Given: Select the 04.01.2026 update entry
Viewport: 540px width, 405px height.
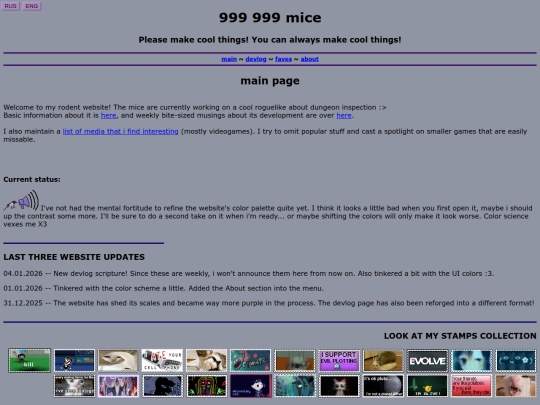Looking at the screenshot, I should click(249, 273).
